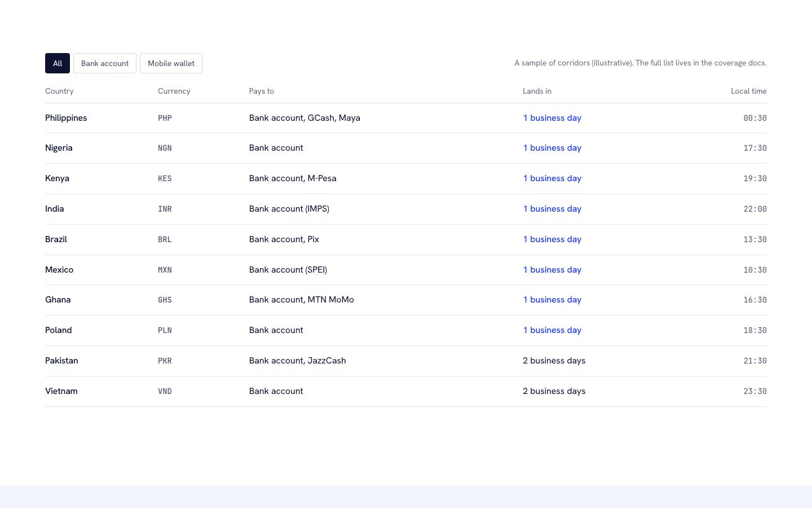Click the 13:30 local time for Brazil
Image resolution: width=812 pixels, height=508 pixels.
pos(755,239)
